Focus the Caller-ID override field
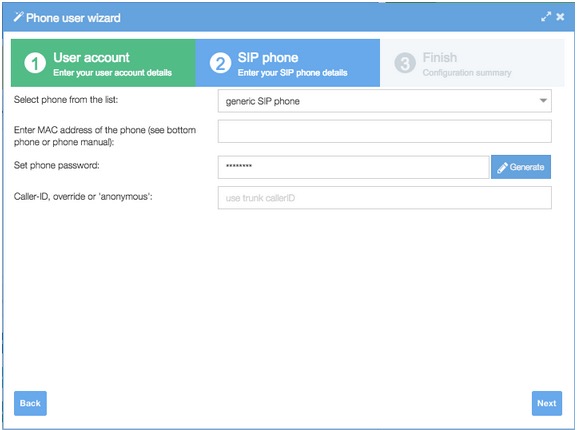The width and height of the screenshot is (578, 430). tap(384, 198)
